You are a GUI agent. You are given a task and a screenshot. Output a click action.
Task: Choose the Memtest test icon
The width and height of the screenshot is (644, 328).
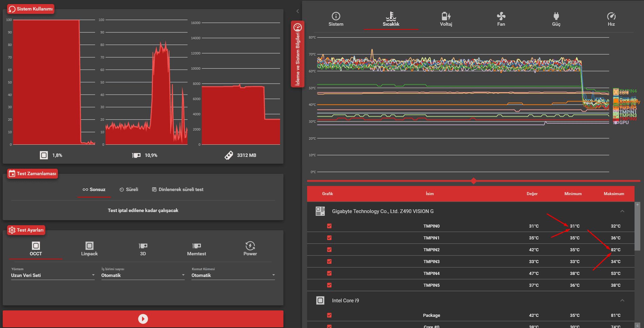click(197, 246)
